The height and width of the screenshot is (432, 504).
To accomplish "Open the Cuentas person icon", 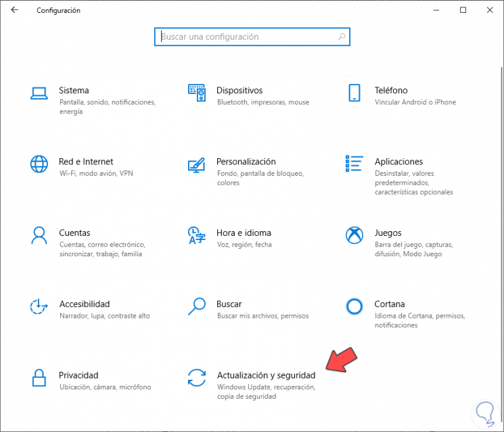I will pyautogui.click(x=39, y=235).
